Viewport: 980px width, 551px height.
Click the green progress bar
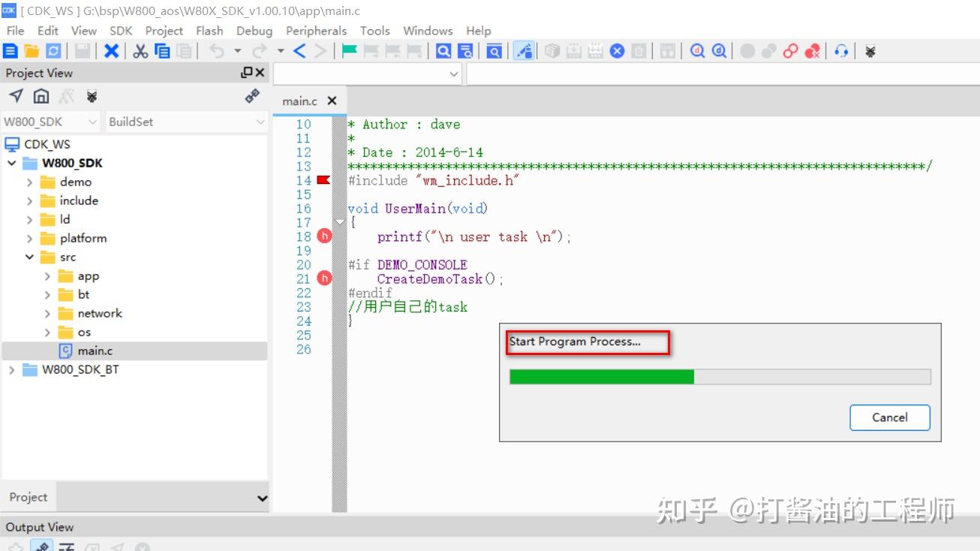click(x=600, y=377)
